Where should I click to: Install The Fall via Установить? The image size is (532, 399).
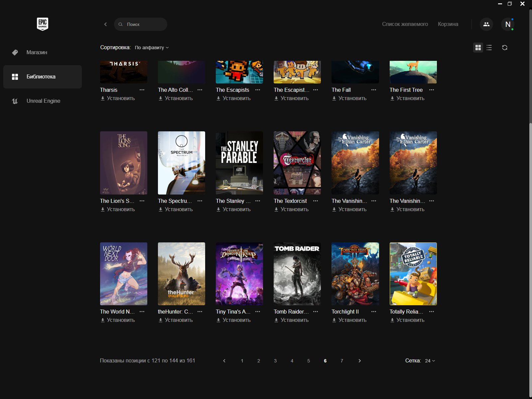pos(349,98)
